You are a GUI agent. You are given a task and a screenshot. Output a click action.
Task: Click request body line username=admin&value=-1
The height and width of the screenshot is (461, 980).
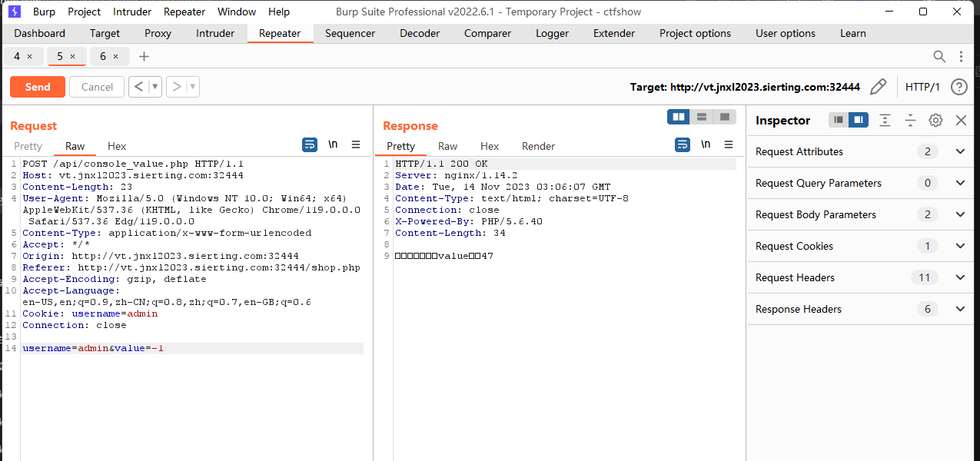click(93, 348)
